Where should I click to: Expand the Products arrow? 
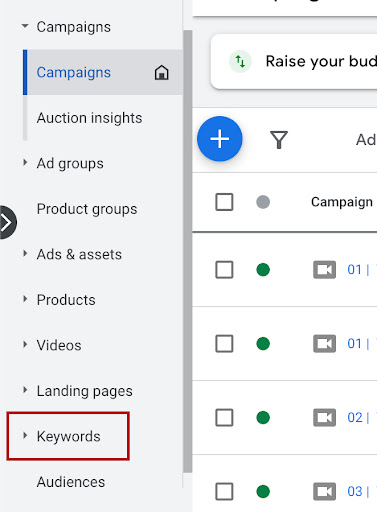25,299
